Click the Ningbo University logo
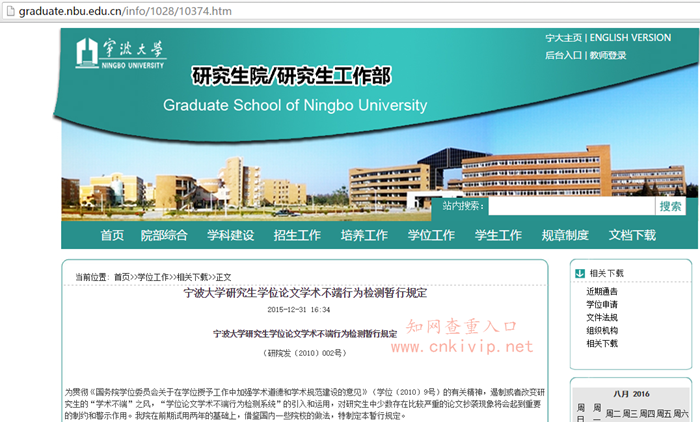The width and height of the screenshot is (700, 422). pyautogui.click(x=121, y=53)
